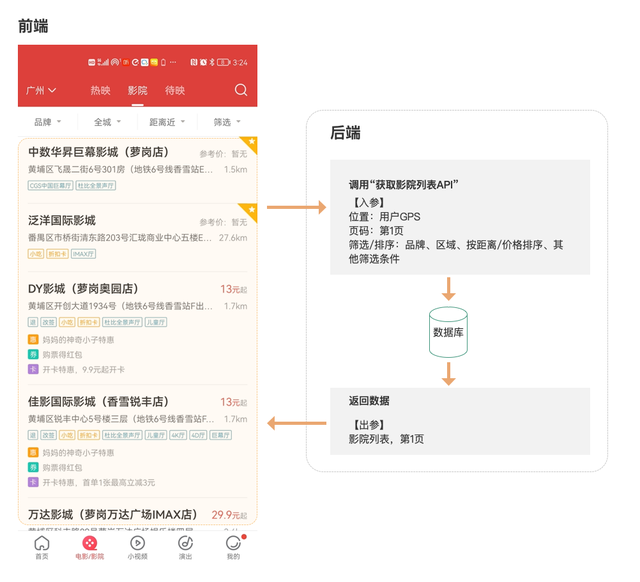Click green 券 icon under DY影城

[x=33, y=354]
